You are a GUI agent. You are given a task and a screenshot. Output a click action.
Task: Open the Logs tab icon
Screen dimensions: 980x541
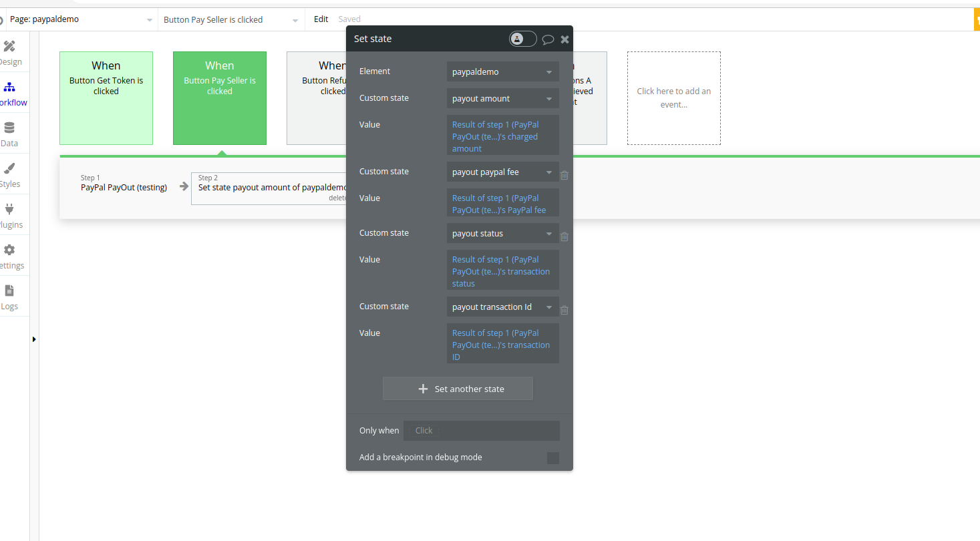tap(9, 291)
